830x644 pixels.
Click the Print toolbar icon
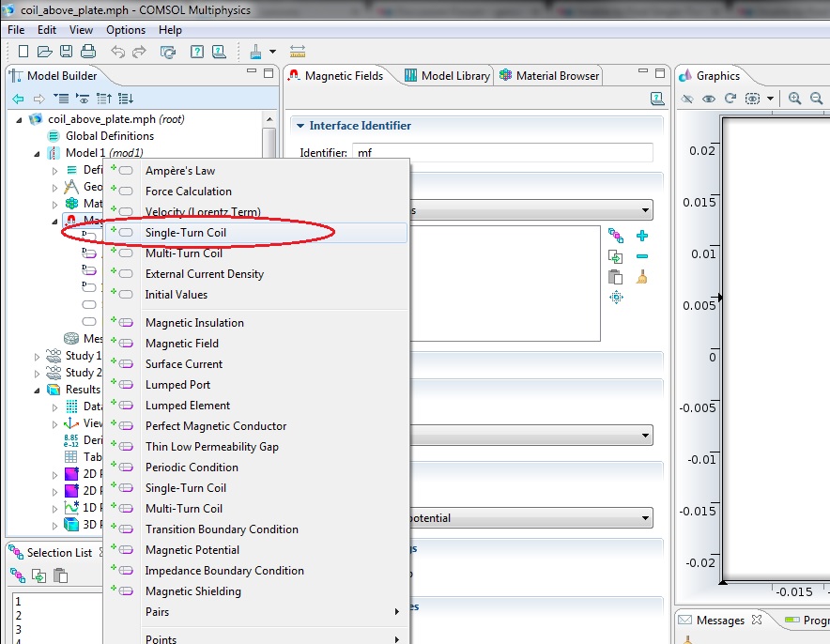pyautogui.click(x=88, y=52)
